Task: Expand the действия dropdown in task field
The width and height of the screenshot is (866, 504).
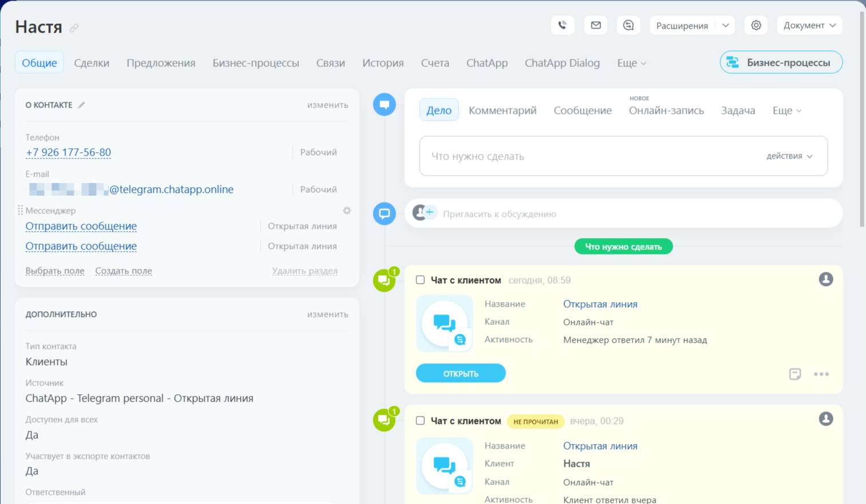Action: (789, 156)
